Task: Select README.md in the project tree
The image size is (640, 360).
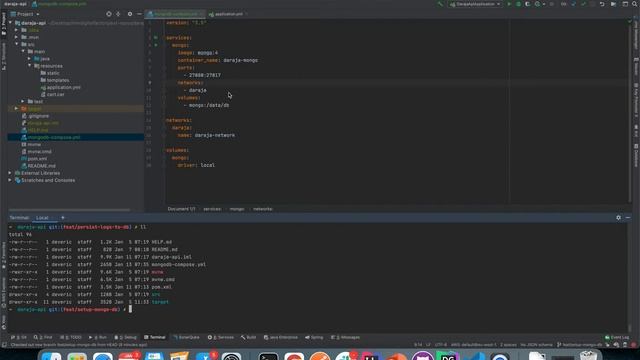Action: pos(41,166)
